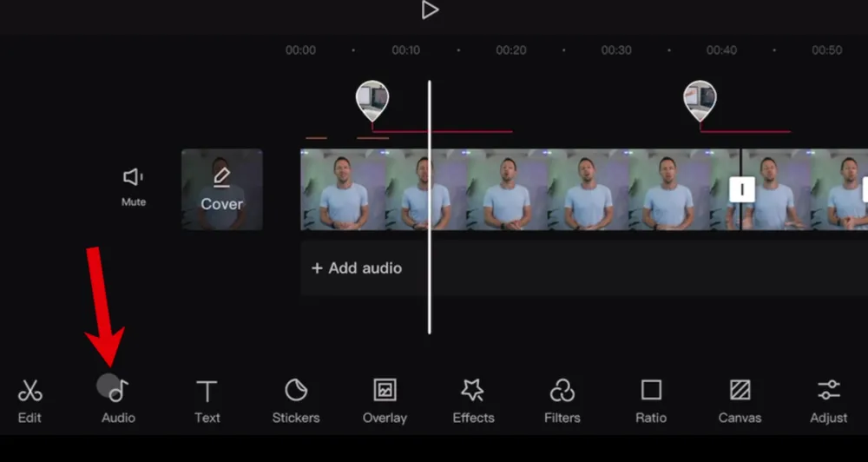Open the Adjust sliders tool
The image size is (868, 462).
coord(828,400)
